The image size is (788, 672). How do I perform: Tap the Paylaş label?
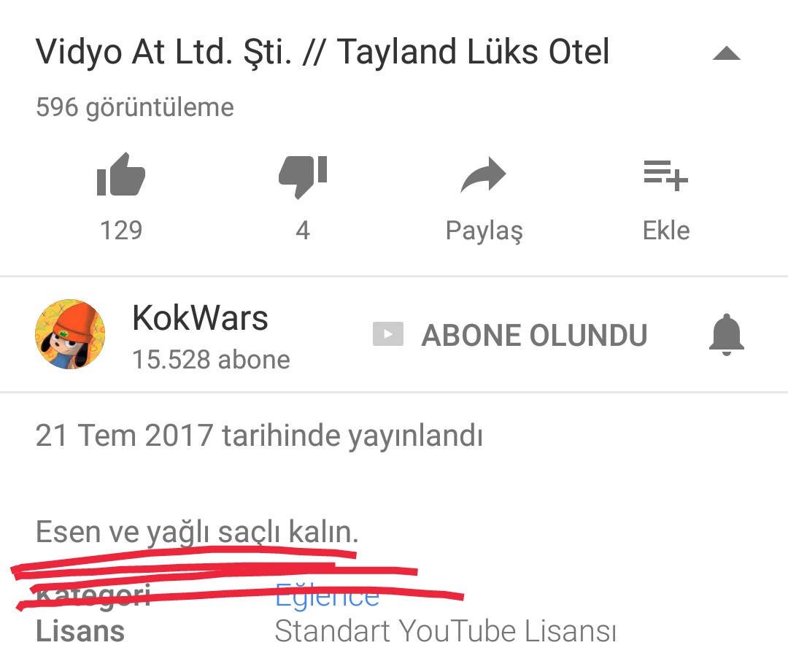tap(484, 231)
